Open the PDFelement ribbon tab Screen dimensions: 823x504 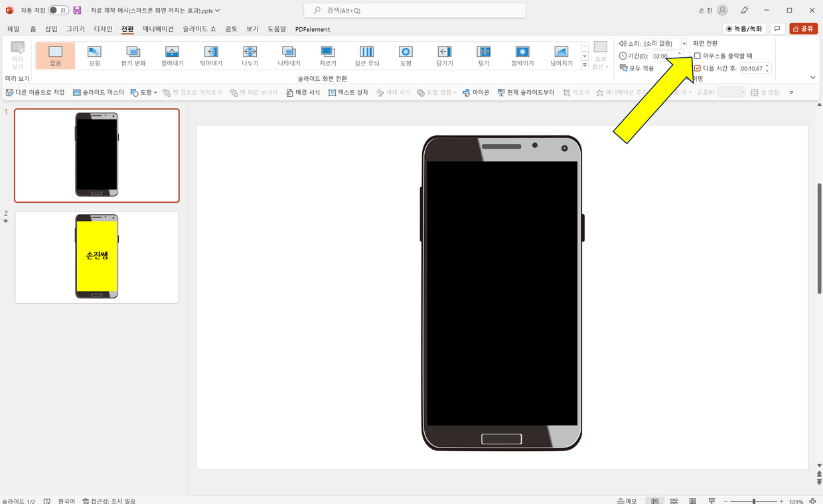(x=313, y=29)
